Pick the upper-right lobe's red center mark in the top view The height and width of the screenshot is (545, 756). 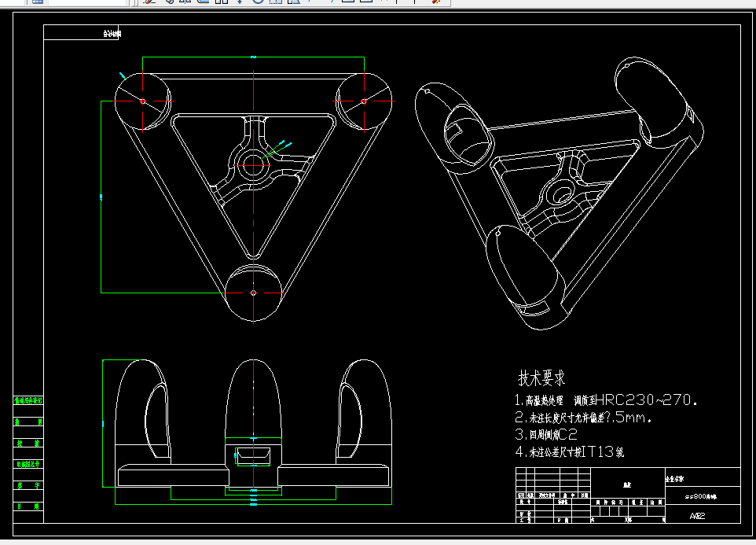coord(364,101)
